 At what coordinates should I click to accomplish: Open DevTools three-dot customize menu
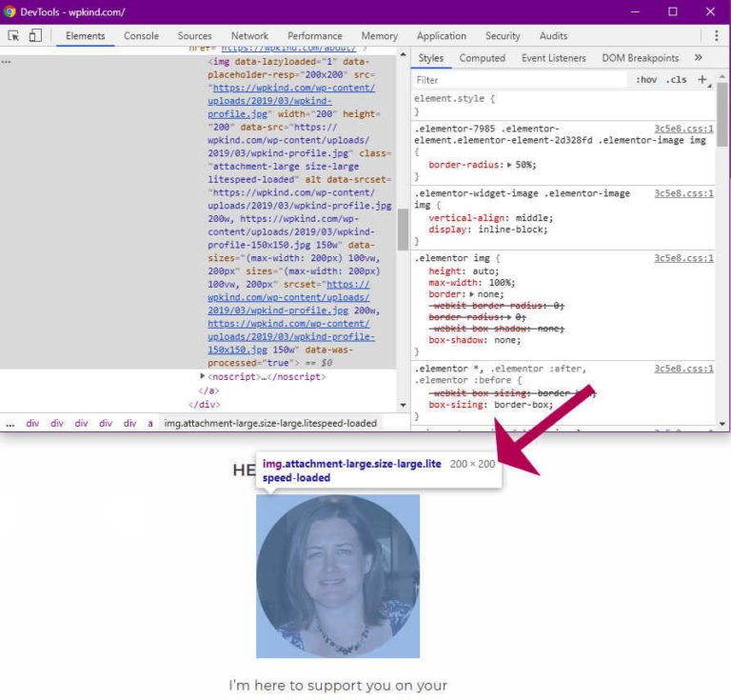[x=717, y=36]
